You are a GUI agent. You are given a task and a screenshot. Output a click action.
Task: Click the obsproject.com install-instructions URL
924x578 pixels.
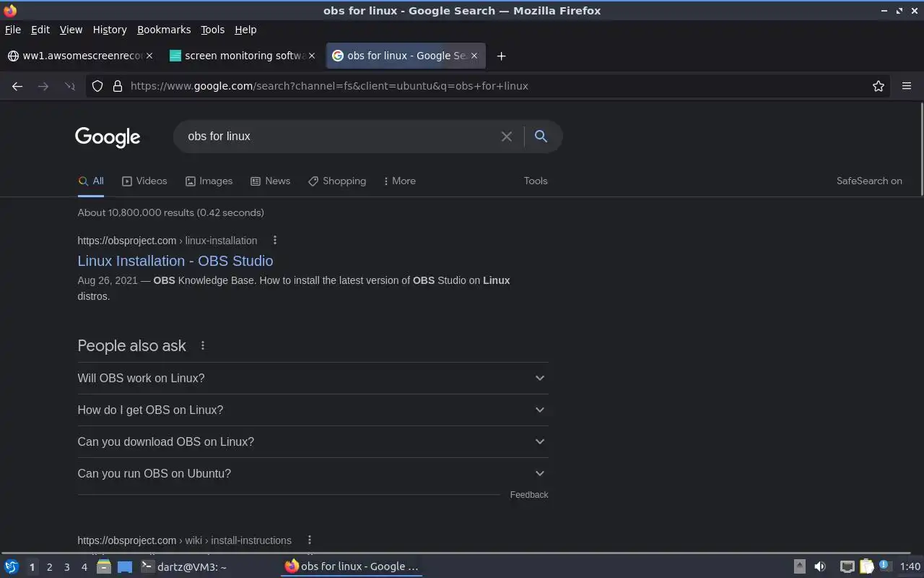(x=185, y=540)
